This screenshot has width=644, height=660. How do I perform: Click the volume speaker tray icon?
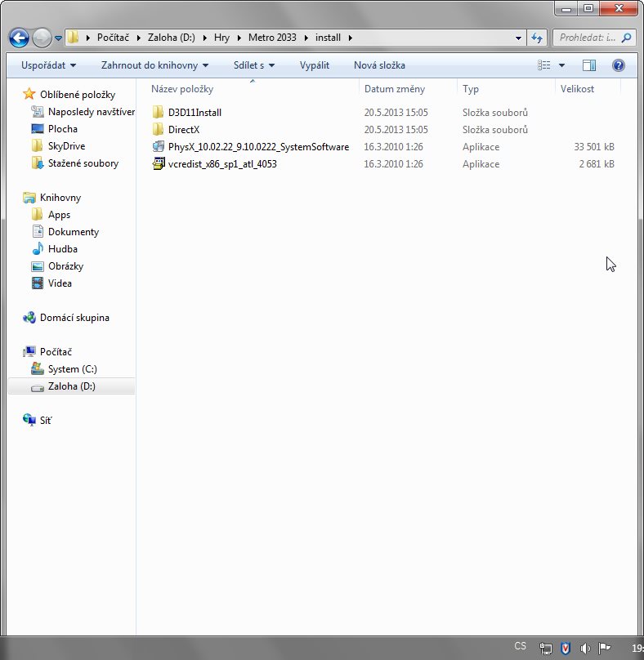click(584, 648)
